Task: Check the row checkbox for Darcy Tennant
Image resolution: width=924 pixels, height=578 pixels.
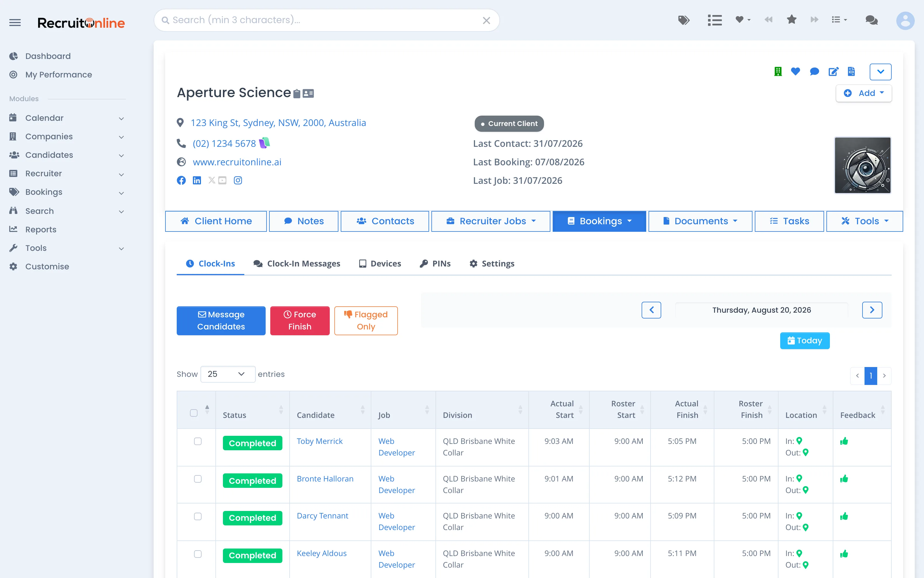Action: [198, 516]
